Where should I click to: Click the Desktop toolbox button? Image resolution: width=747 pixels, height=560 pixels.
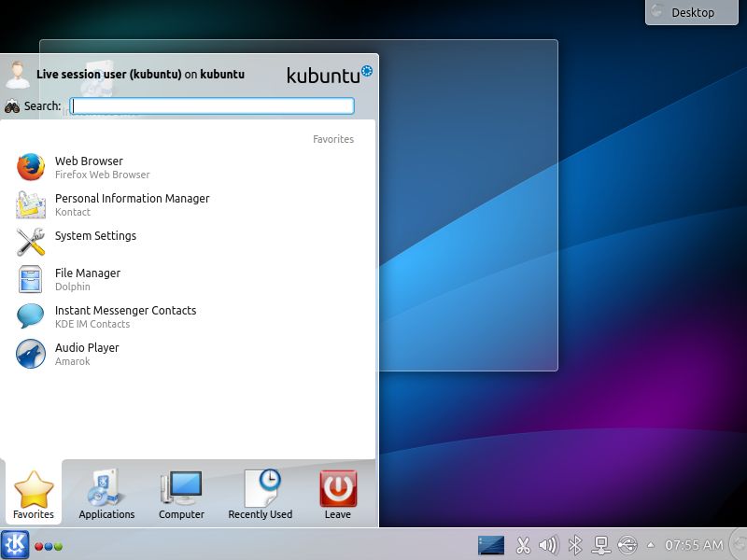point(692,12)
